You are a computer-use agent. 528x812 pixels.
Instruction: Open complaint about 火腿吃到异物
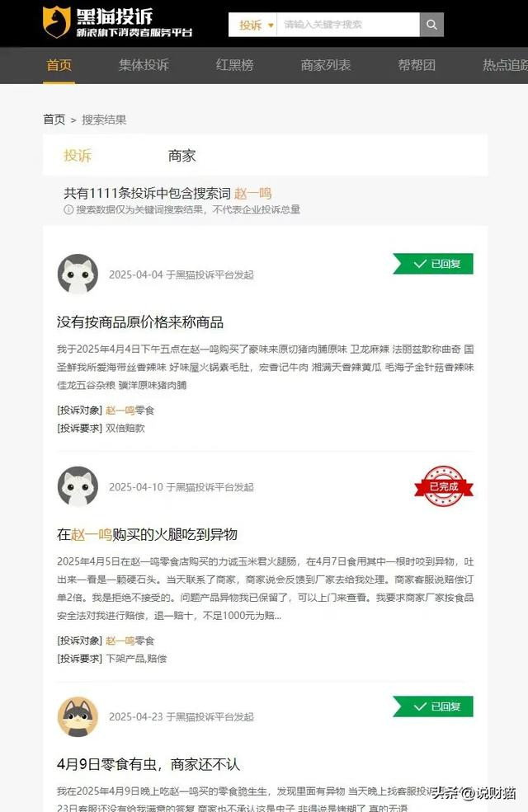pyautogui.click(x=147, y=534)
